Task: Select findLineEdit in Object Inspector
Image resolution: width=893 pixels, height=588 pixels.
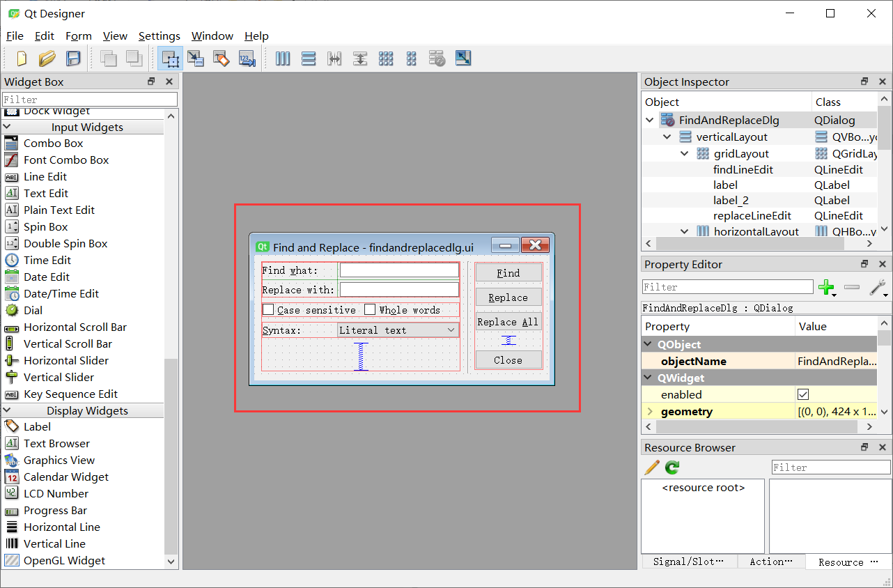Action: tap(743, 169)
